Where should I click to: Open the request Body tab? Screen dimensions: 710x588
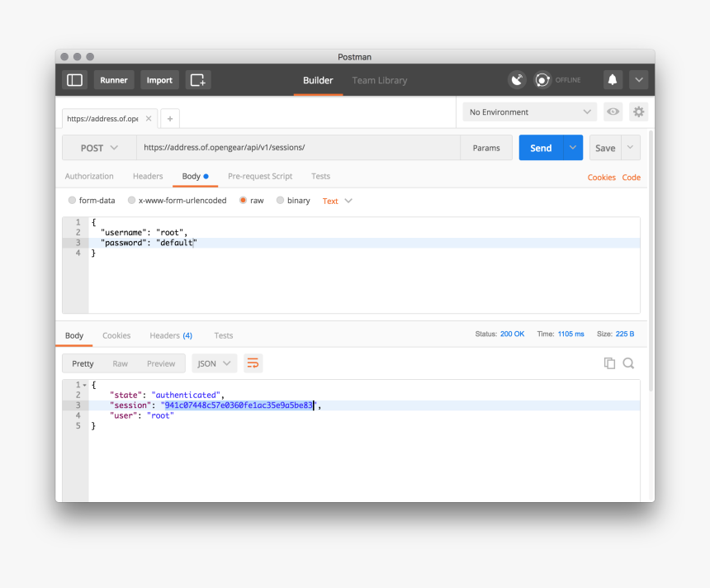[195, 176]
